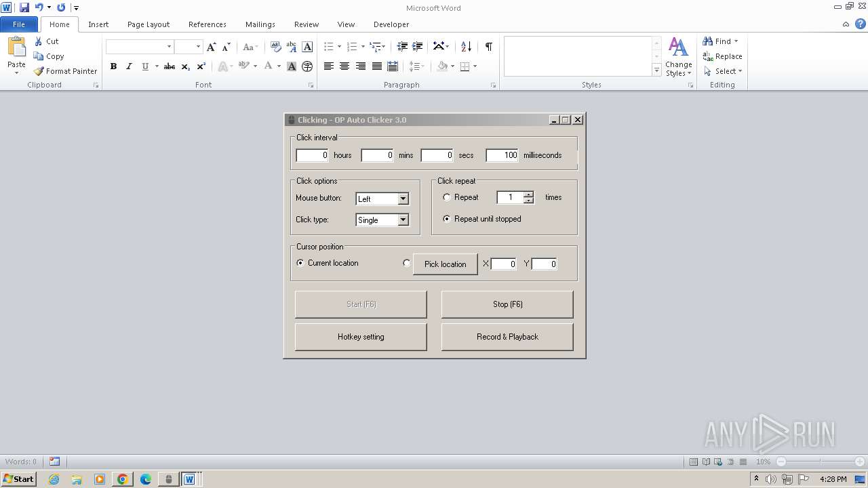Select Repeat until stopped radio button

446,219
